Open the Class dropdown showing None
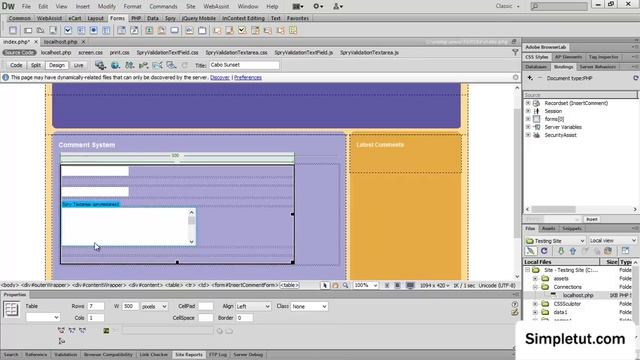The width and height of the screenshot is (640, 360). point(309,306)
